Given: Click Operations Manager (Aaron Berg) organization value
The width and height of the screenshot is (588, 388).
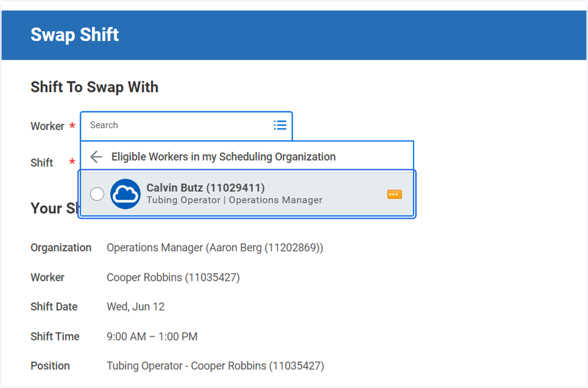Looking at the screenshot, I should pos(215,248).
